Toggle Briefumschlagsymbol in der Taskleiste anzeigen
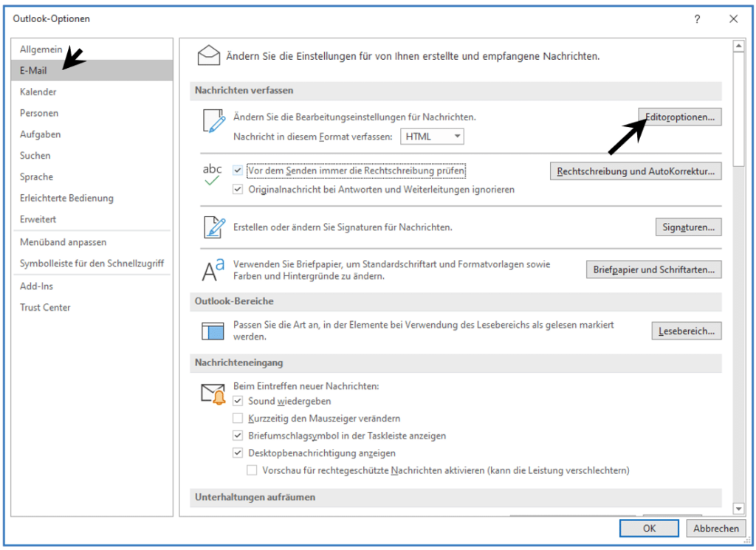The height and width of the screenshot is (550, 756). coord(238,436)
